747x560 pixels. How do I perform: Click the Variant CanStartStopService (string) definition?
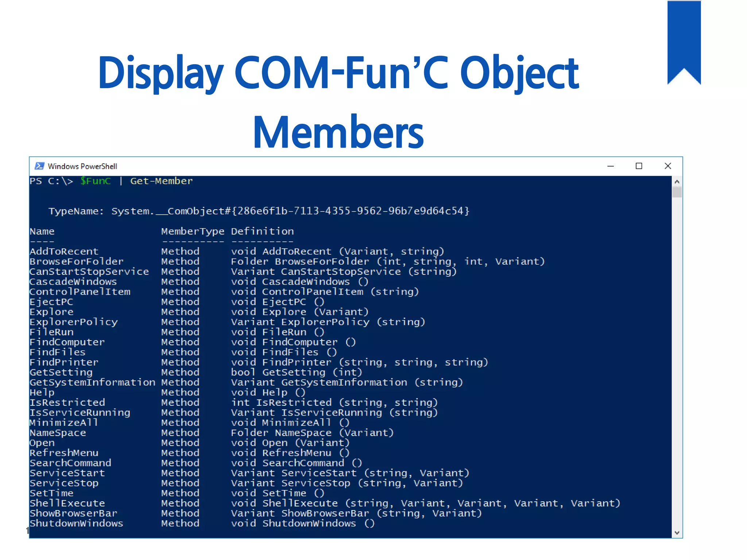click(x=344, y=272)
